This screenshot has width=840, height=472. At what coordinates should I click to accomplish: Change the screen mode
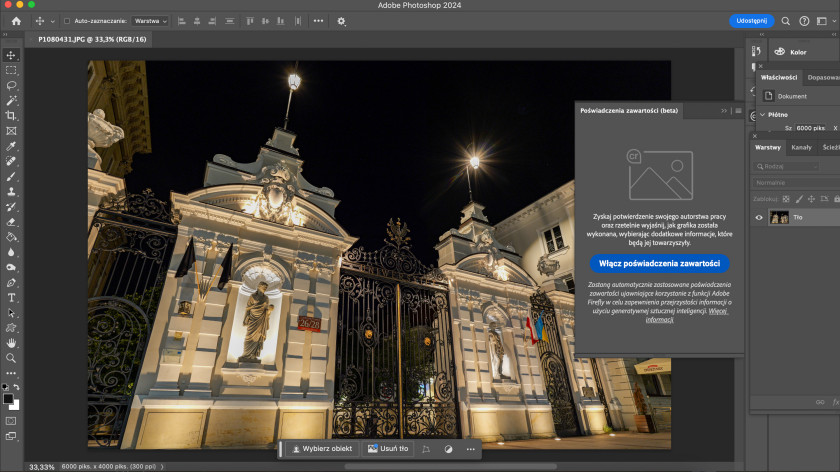pos(11,436)
